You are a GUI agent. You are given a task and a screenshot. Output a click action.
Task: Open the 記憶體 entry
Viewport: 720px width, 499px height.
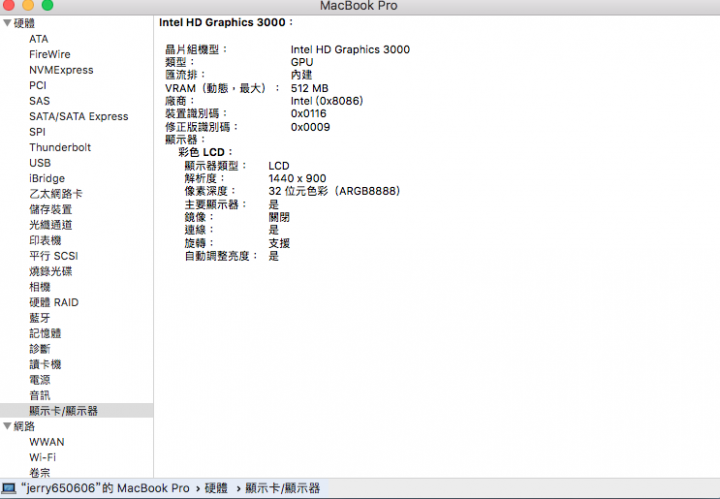(x=45, y=333)
